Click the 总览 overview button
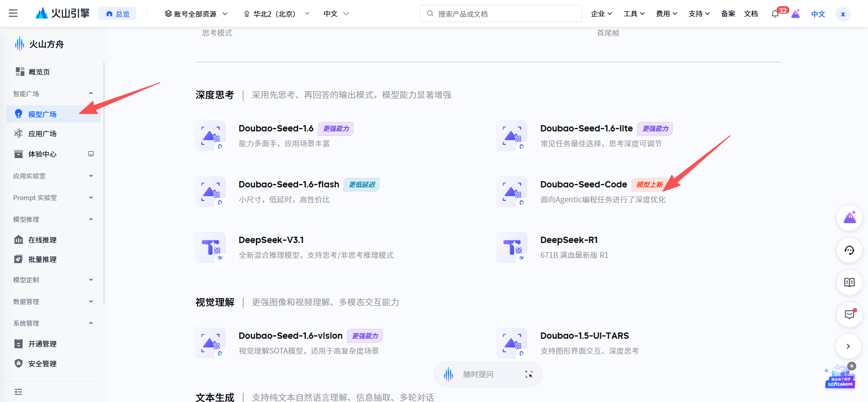The width and height of the screenshot is (868, 402). point(117,14)
